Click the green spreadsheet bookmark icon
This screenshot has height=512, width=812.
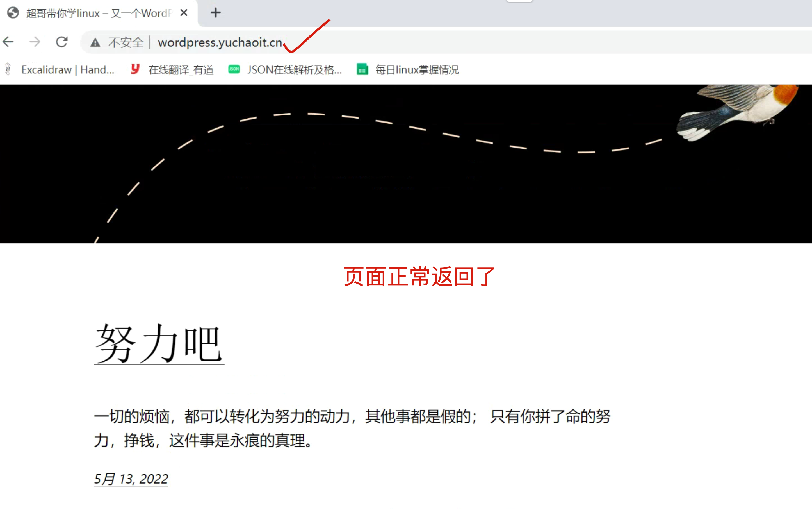[362, 69]
